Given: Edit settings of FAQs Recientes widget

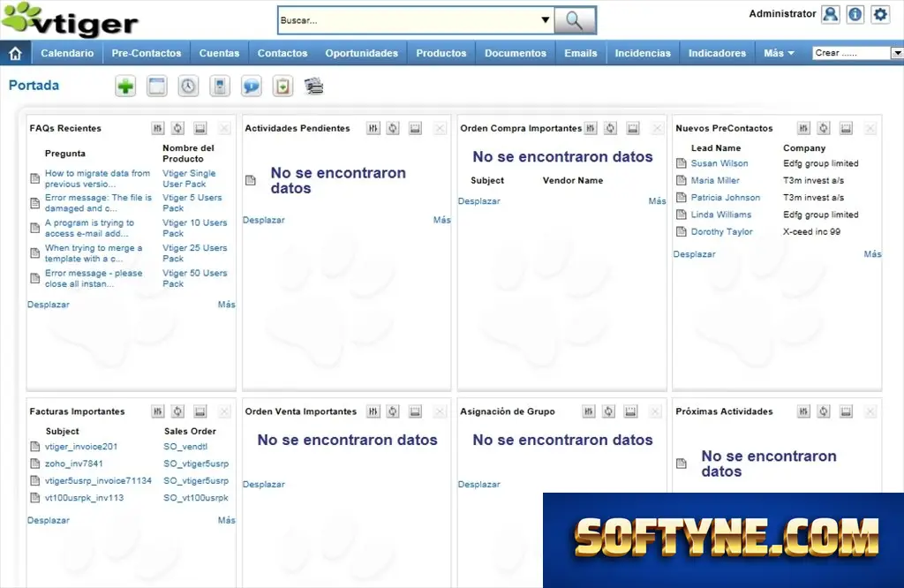Looking at the screenshot, I should 158,128.
